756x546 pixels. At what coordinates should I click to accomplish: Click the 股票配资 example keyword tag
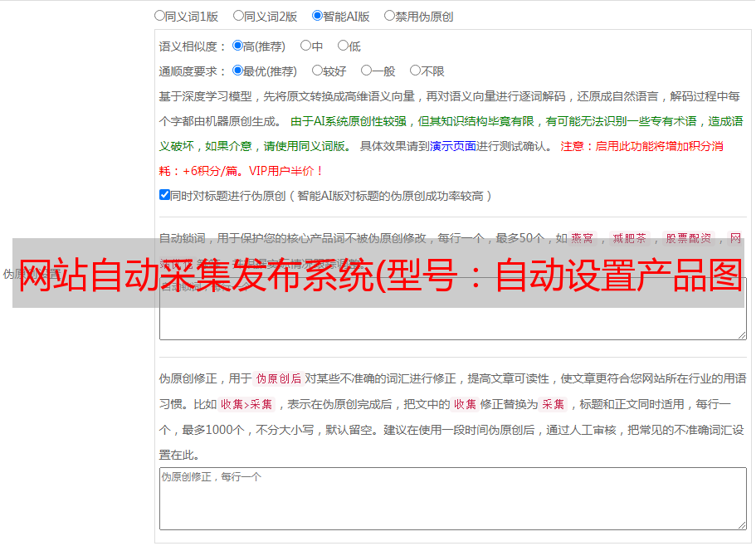689,238
